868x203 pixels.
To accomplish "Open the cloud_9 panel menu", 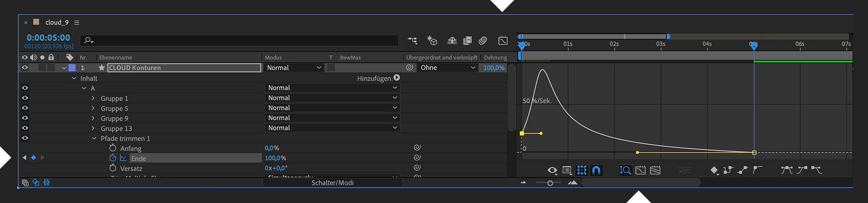I will pyautogui.click(x=77, y=22).
